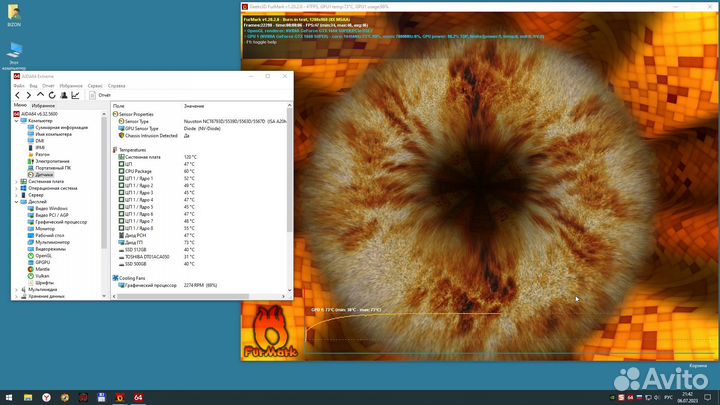Go back with the AIDA64 back arrow
720x405 pixels.
tap(17, 95)
